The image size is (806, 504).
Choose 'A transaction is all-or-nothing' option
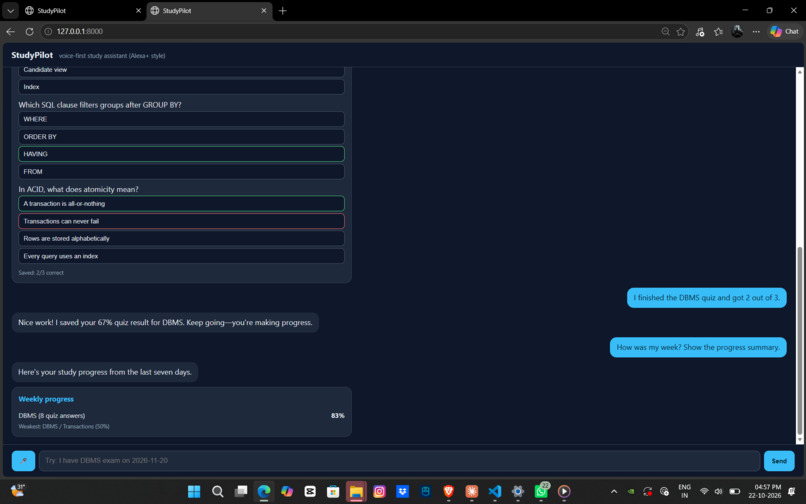181,204
